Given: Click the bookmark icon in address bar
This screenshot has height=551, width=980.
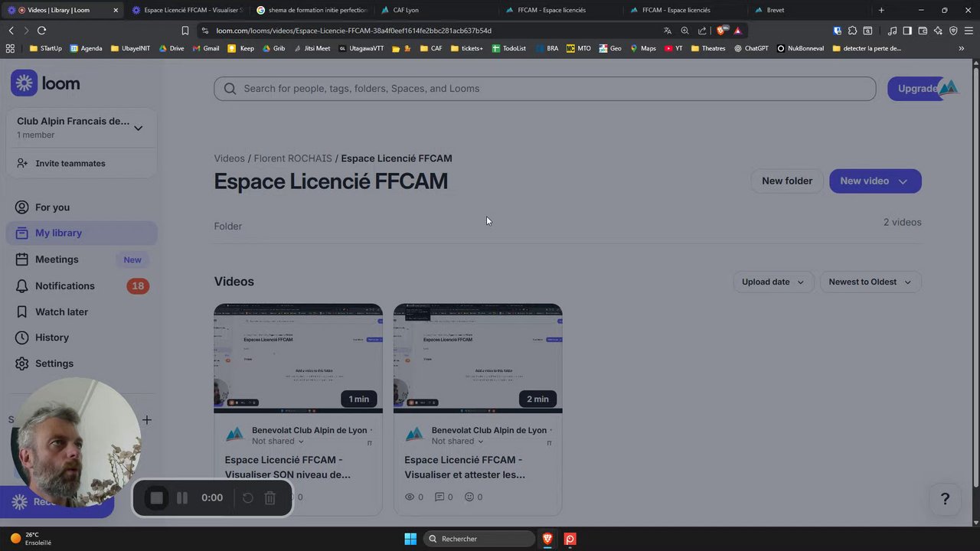Looking at the screenshot, I should (185, 31).
